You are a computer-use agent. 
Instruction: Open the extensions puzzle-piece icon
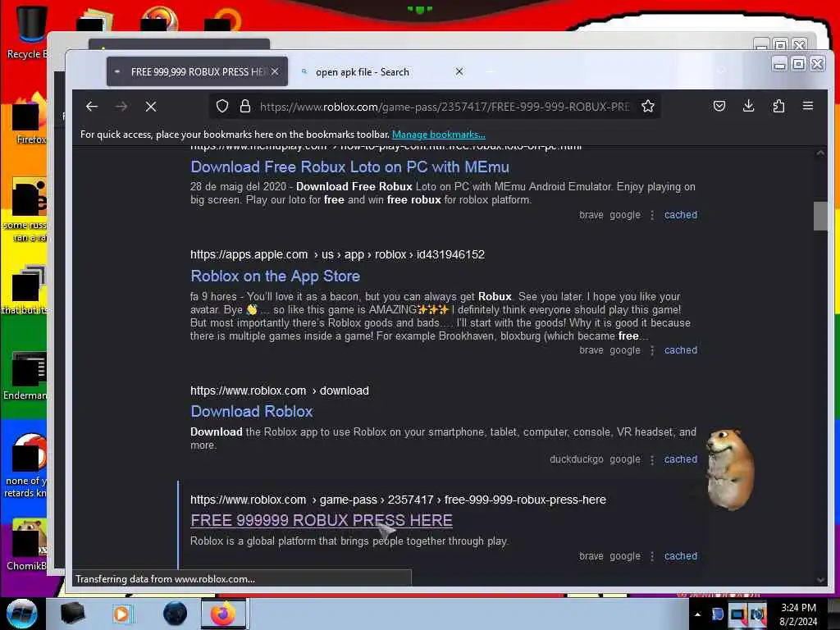778,106
